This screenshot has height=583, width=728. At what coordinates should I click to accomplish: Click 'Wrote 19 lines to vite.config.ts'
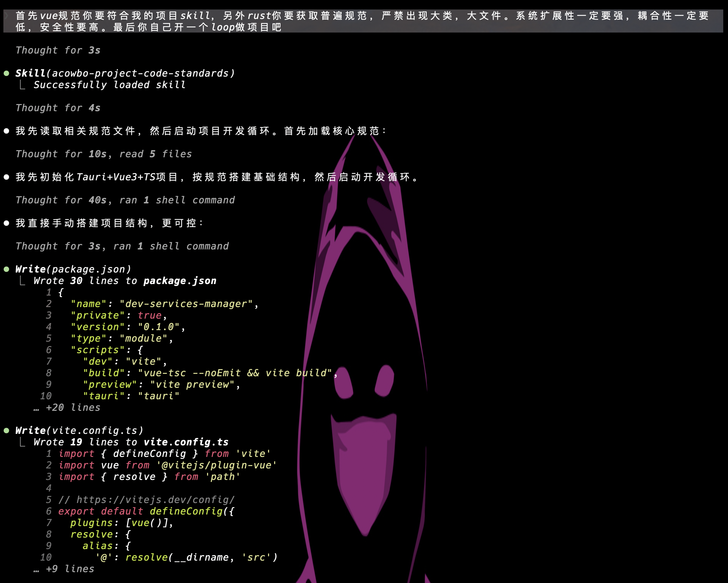click(131, 442)
